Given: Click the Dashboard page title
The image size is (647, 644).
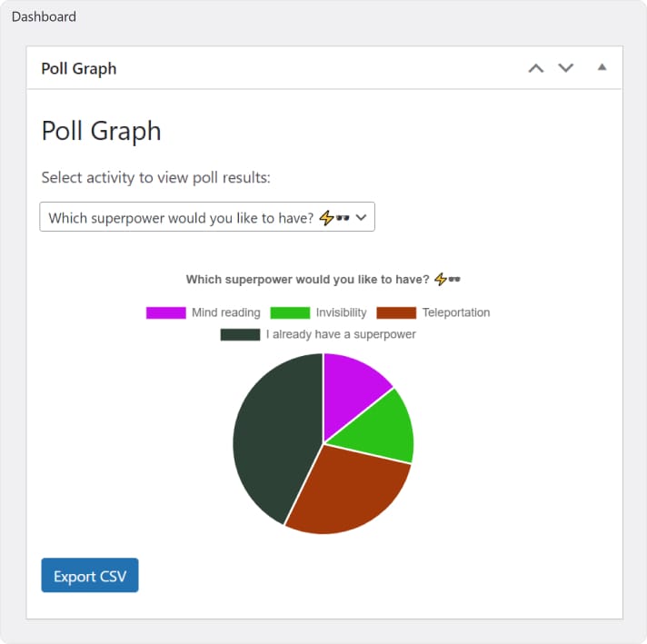Looking at the screenshot, I should [x=44, y=16].
